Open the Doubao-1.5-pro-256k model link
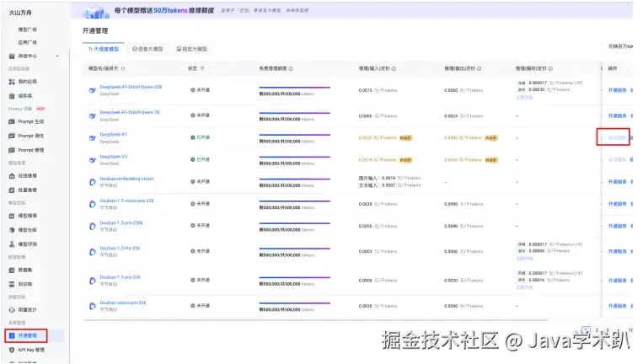 121,223
